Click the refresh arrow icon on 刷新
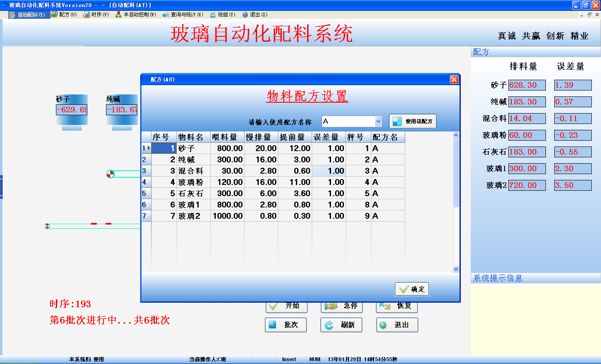The height and width of the screenshot is (364, 601). coord(329,325)
